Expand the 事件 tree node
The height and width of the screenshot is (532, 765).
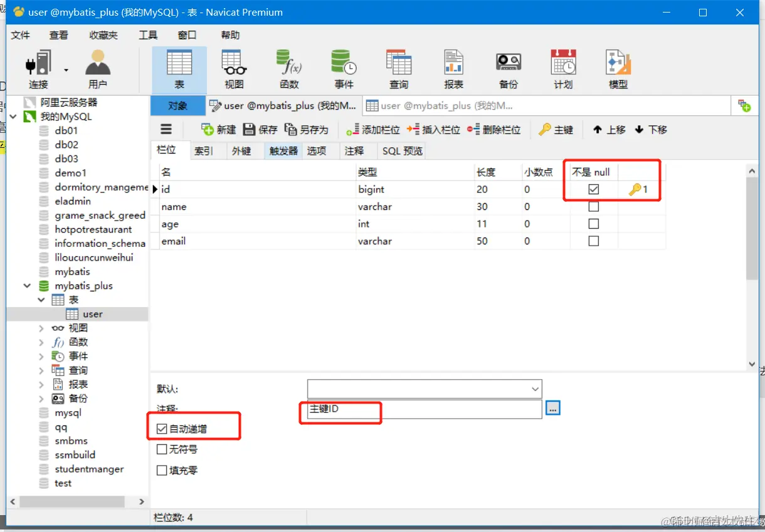[x=41, y=356]
